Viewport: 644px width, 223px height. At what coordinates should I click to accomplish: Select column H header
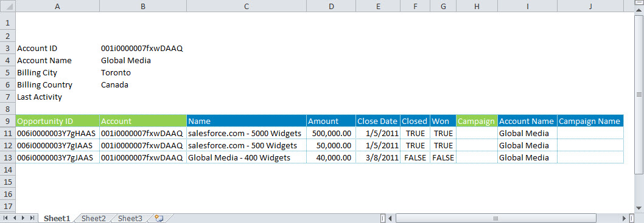pyautogui.click(x=477, y=5)
